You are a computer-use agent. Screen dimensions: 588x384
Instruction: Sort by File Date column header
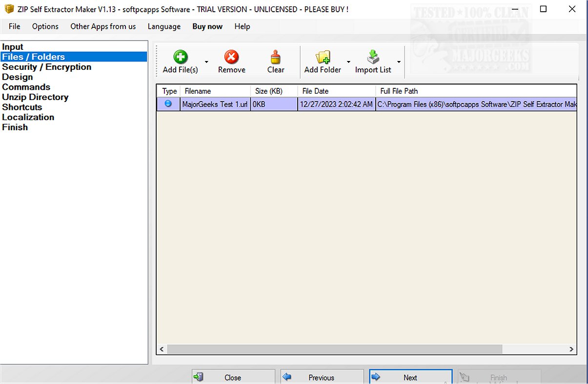(337, 91)
